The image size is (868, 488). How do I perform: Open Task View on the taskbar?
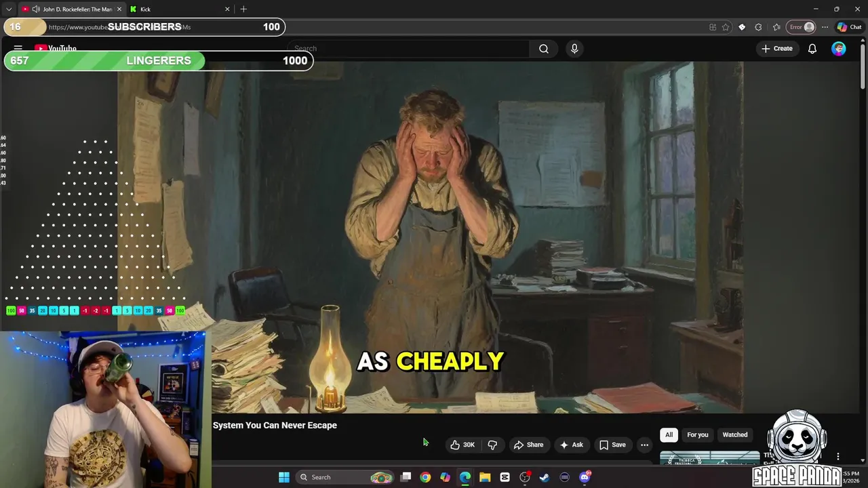(406, 477)
